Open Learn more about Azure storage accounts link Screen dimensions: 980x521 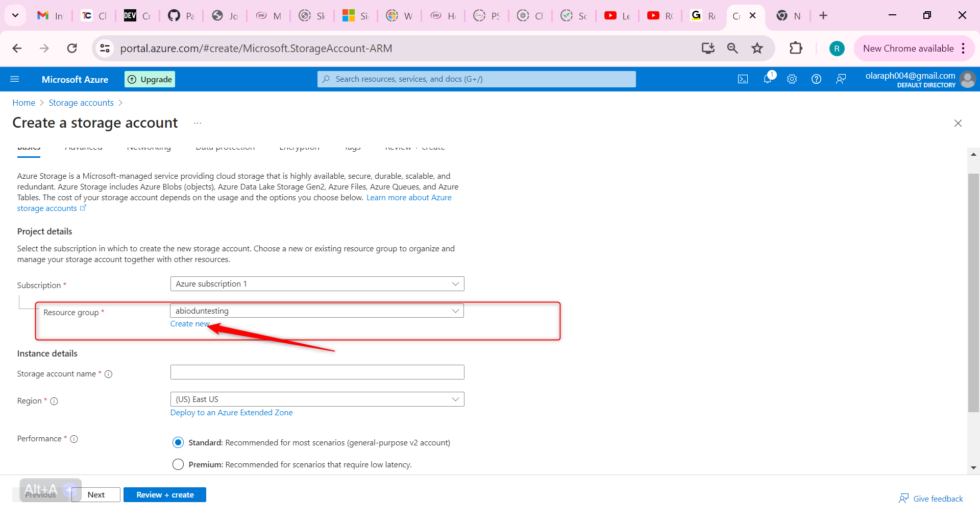tap(409, 198)
